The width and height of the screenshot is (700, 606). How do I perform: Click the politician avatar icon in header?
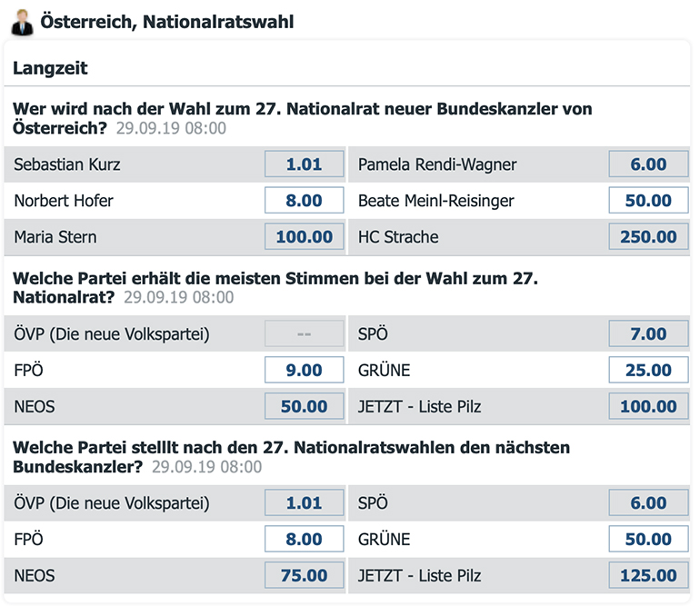tap(22, 21)
